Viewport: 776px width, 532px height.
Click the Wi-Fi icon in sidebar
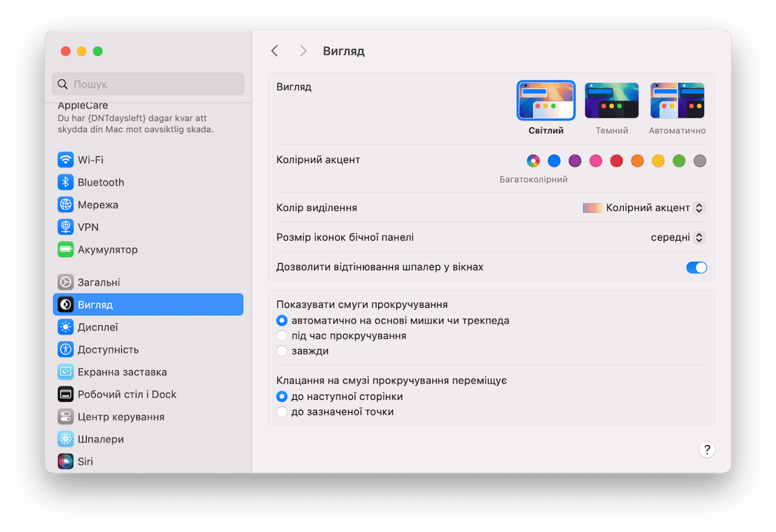(x=65, y=159)
